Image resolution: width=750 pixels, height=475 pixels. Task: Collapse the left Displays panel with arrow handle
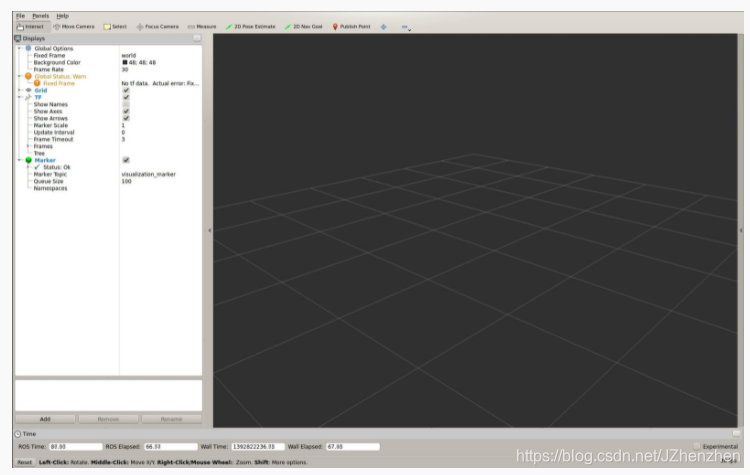point(210,231)
